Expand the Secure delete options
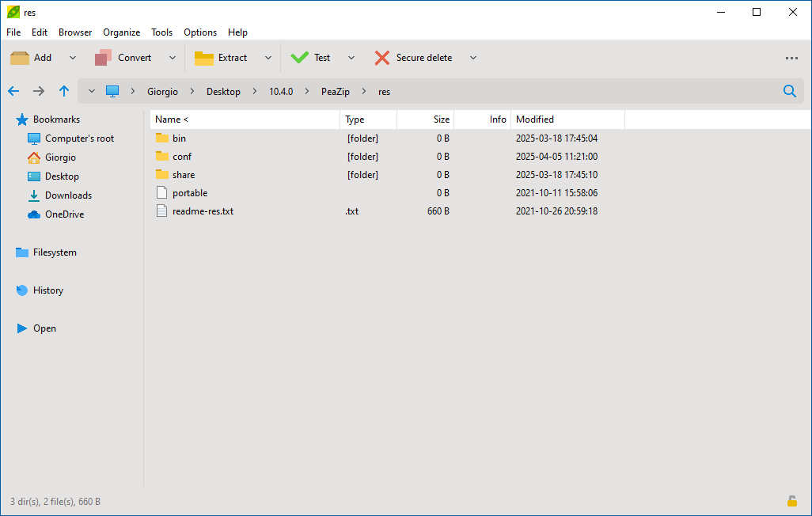Image resolution: width=812 pixels, height=516 pixels. pyautogui.click(x=472, y=57)
